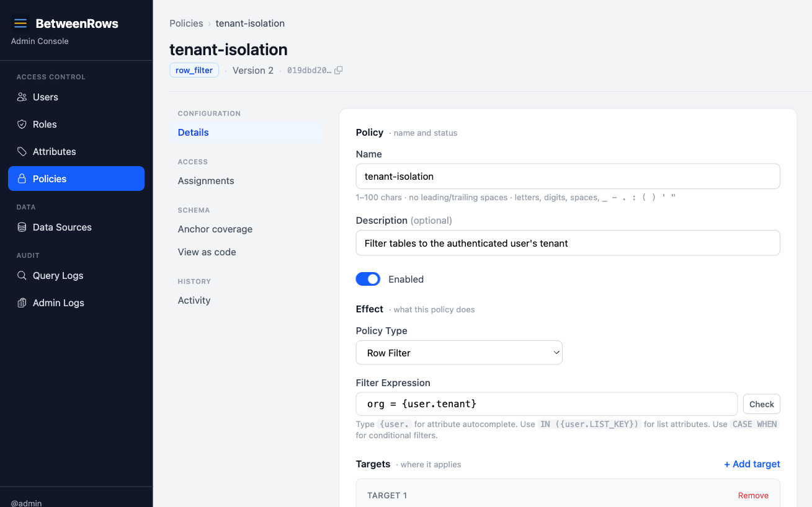Viewport: 812px width, 507px height.
Task: Click the Check button for filter expression
Action: click(x=762, y=404)
